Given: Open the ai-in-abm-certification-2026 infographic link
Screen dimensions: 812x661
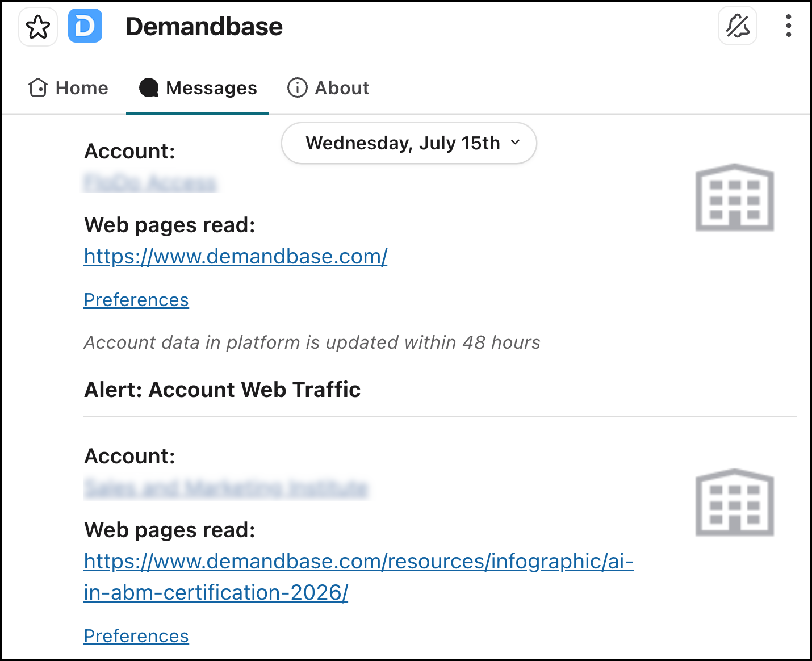Looking at the screenshot, I should tap(359, 576).
